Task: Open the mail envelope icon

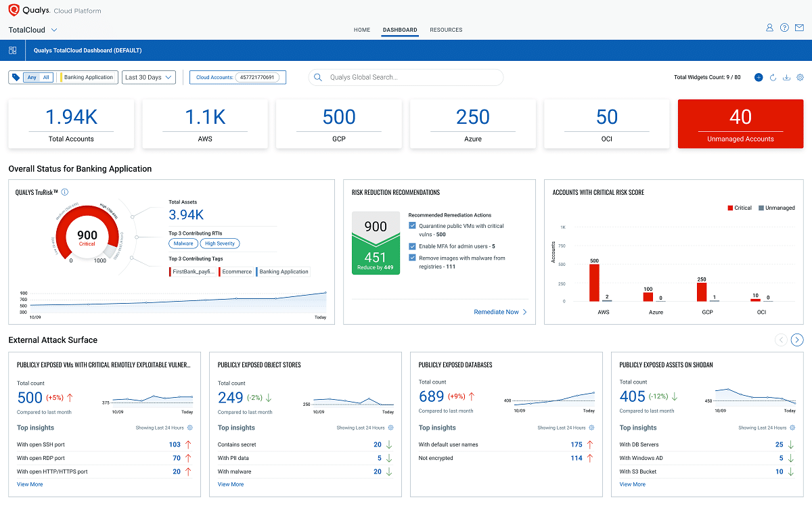Action: pos(799,28)
